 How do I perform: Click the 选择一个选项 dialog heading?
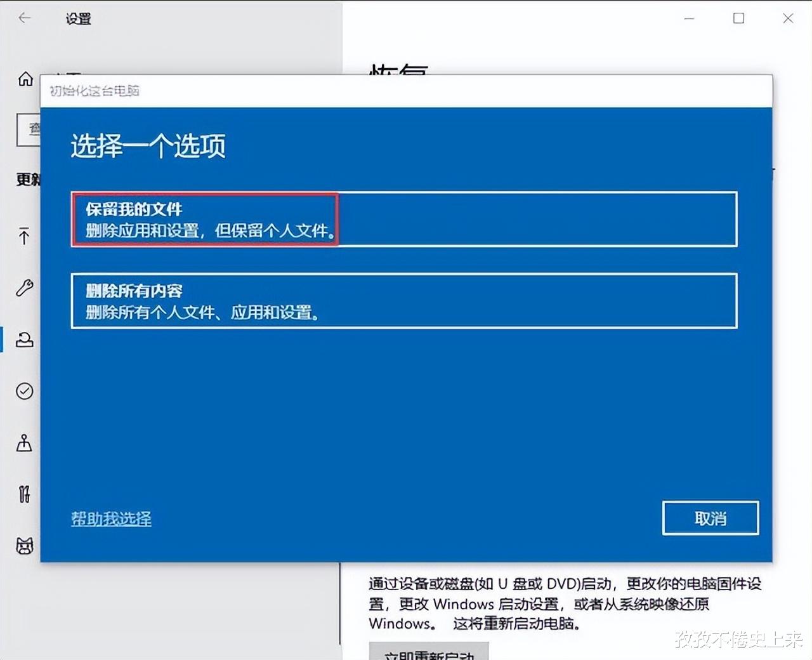[147, 146]
